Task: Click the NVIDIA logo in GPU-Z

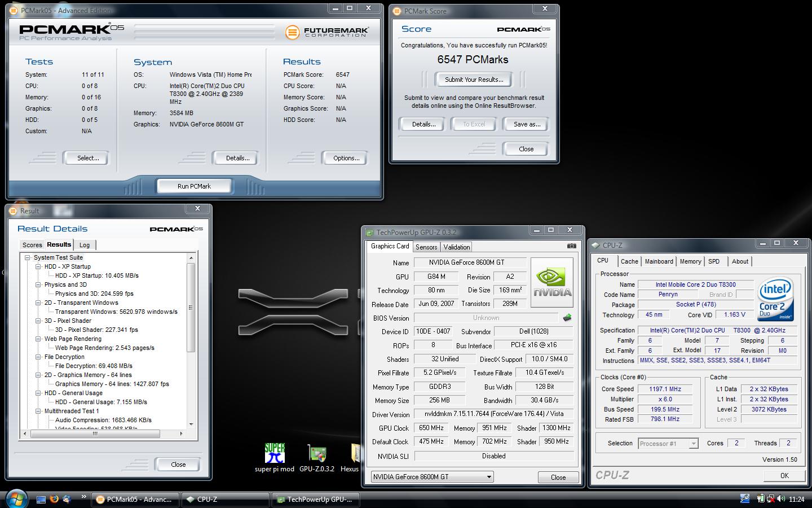Action: (x=552, y=282)
